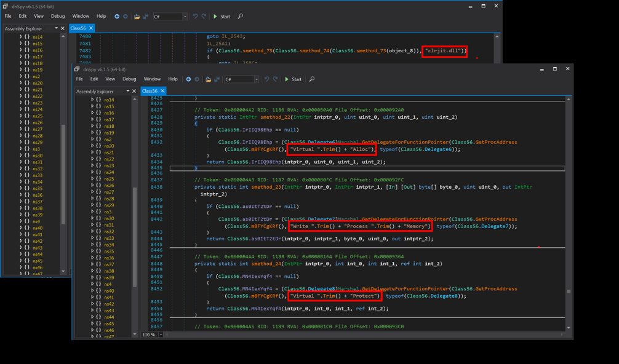619x364 pixels.
Task: Click Search magnifier in back window toolbar
Action: click(x=241, y=17)
